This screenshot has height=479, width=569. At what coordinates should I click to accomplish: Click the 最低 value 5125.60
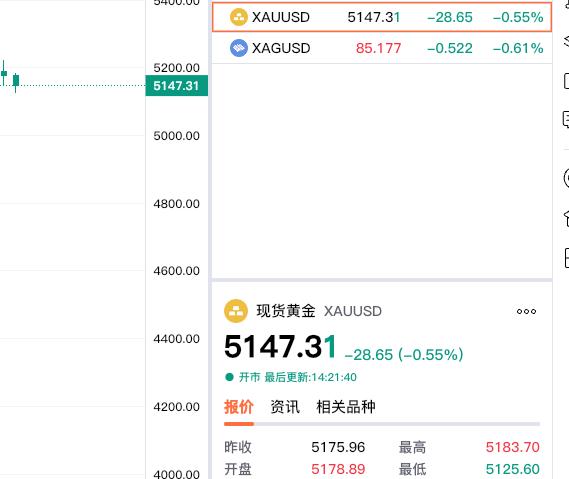[x=513, y=469]
